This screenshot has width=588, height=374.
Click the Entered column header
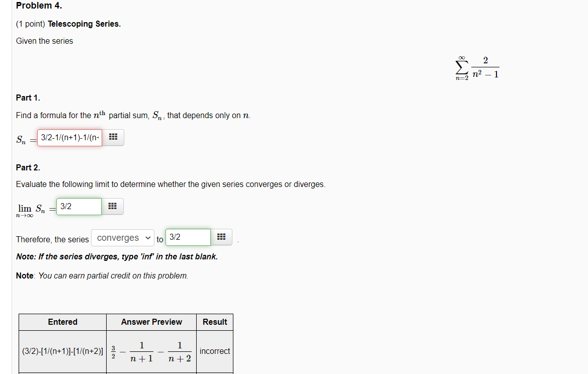(62, 322)
